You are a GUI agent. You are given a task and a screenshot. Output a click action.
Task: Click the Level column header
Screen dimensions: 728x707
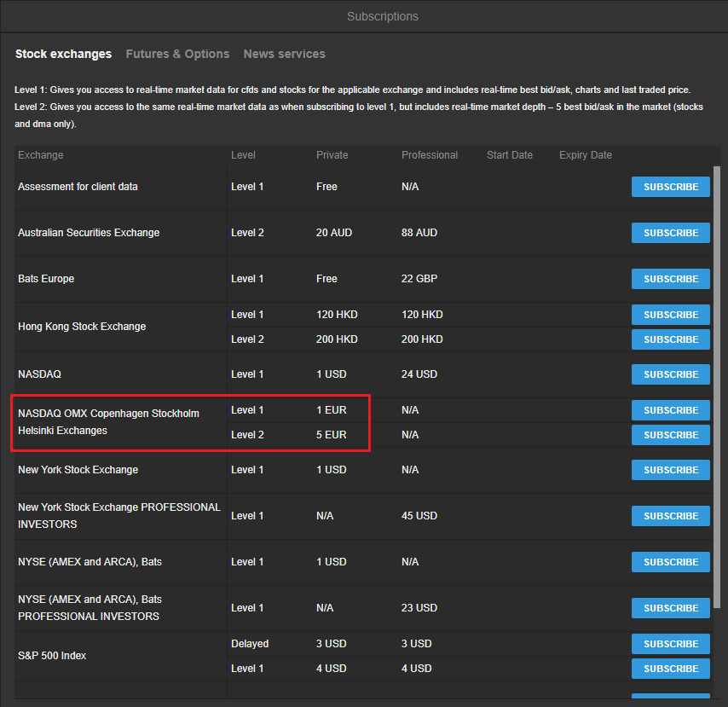(243, 155)
